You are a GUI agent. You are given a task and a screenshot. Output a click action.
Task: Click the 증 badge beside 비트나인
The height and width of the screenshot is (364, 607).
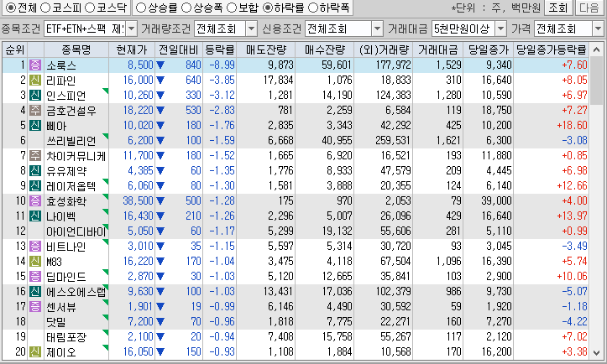pos(35,246)
